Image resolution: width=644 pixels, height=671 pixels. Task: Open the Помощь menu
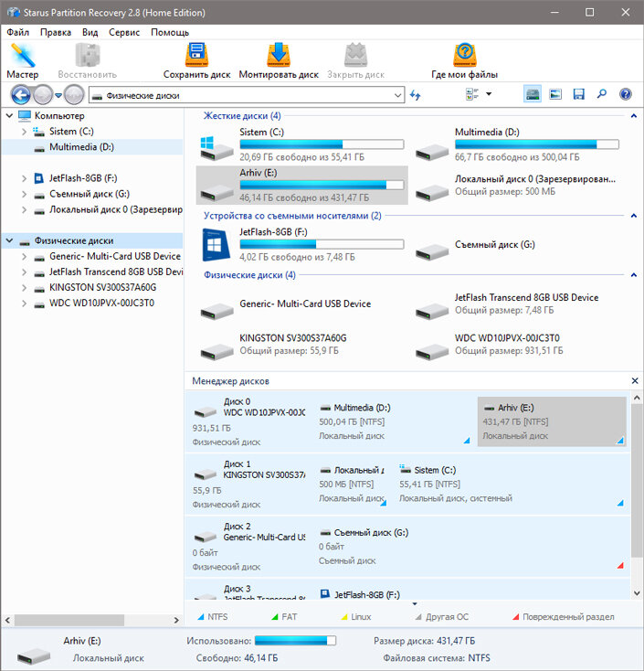point(170,33)
